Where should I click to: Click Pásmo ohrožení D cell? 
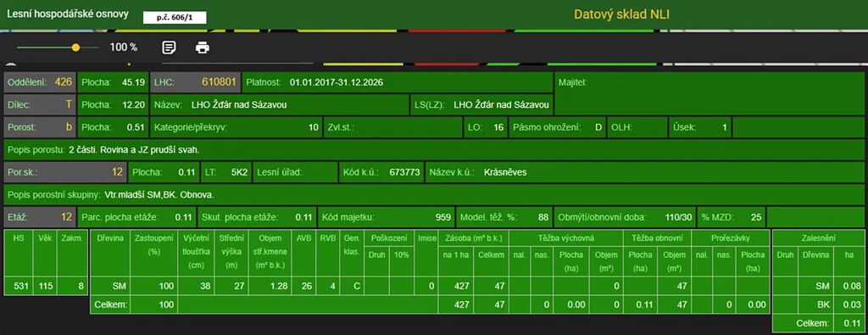557,127
